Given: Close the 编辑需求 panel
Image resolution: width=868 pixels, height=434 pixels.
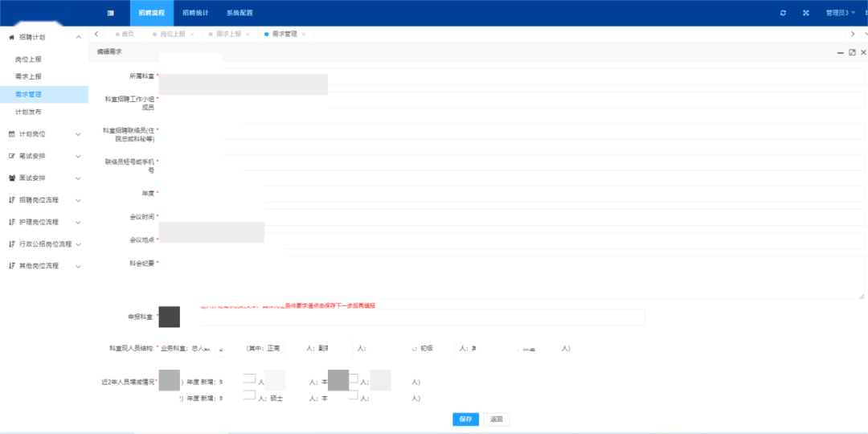Looking at the screenshot, I should (863, 52).
